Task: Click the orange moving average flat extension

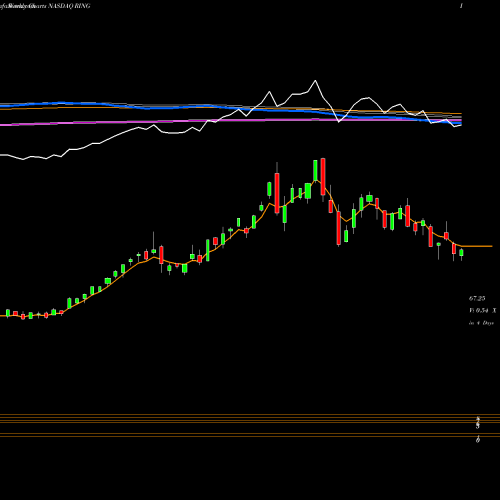Action: (477, 246)
